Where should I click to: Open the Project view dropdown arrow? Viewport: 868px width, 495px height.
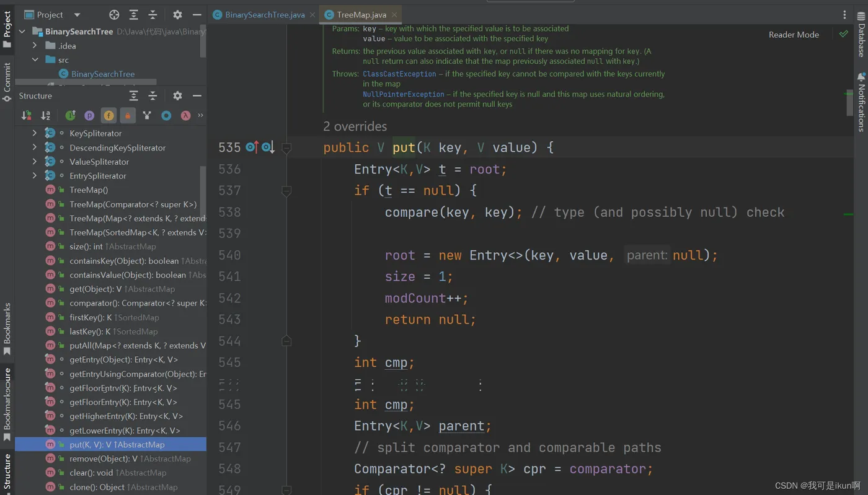click(x=77, y=15)
